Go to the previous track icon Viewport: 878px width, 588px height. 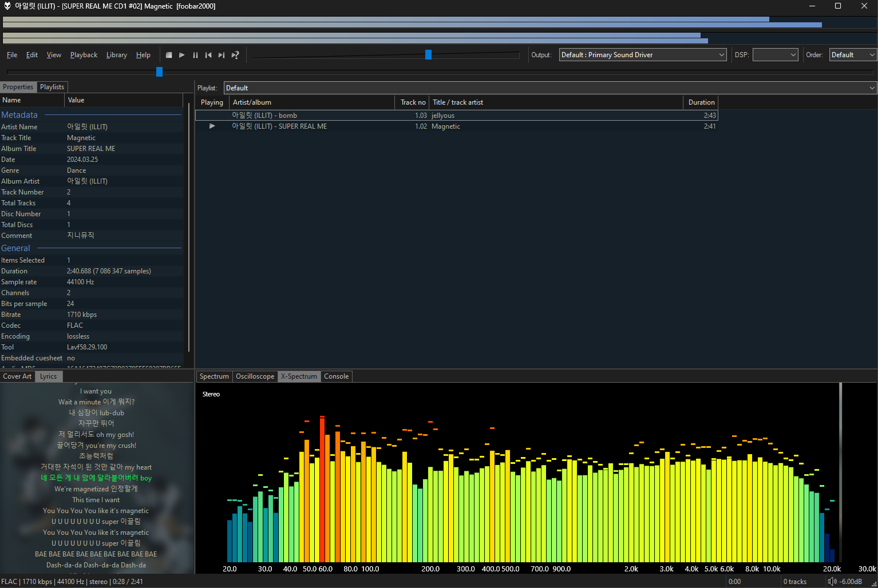[208, 55]
